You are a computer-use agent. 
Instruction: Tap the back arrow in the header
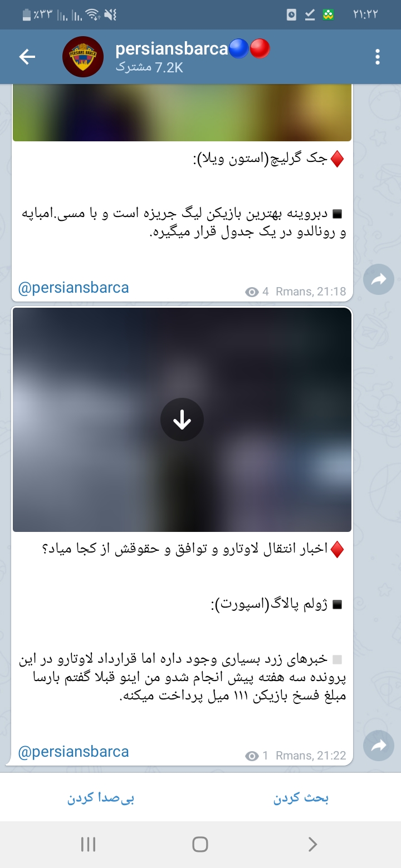coord(27,57)
